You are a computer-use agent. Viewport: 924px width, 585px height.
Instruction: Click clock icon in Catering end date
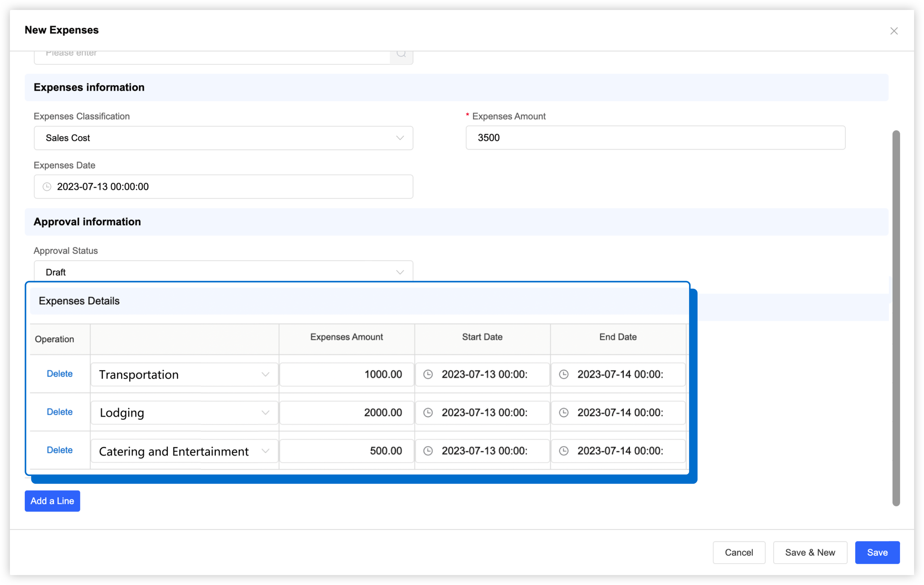(x=564, y=451)
